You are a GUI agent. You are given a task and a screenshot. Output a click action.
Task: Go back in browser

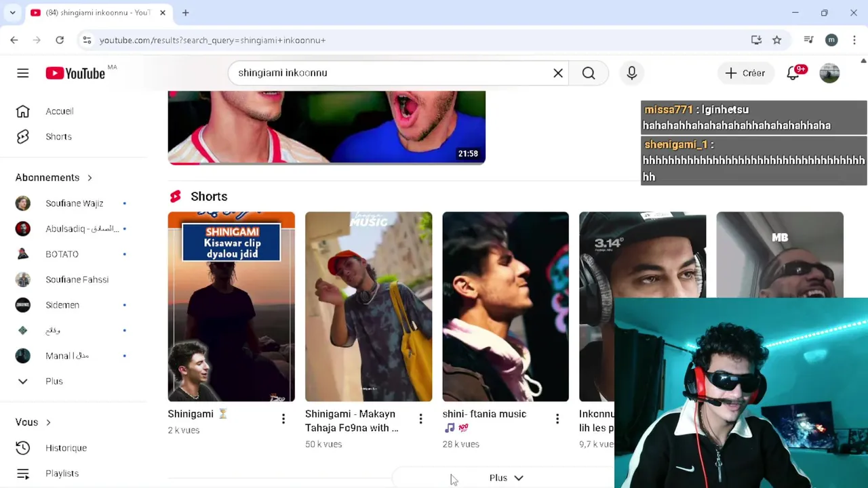click(14, 40)
